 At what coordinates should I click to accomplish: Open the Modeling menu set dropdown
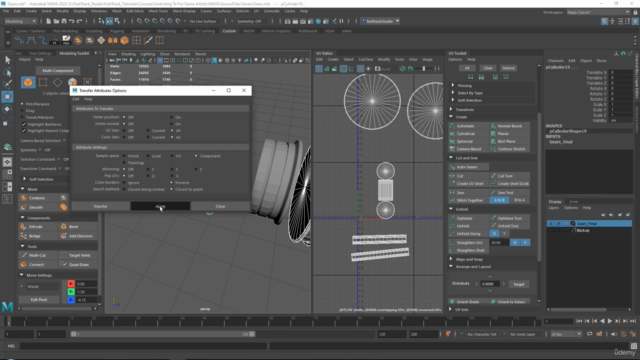[20, 21]
